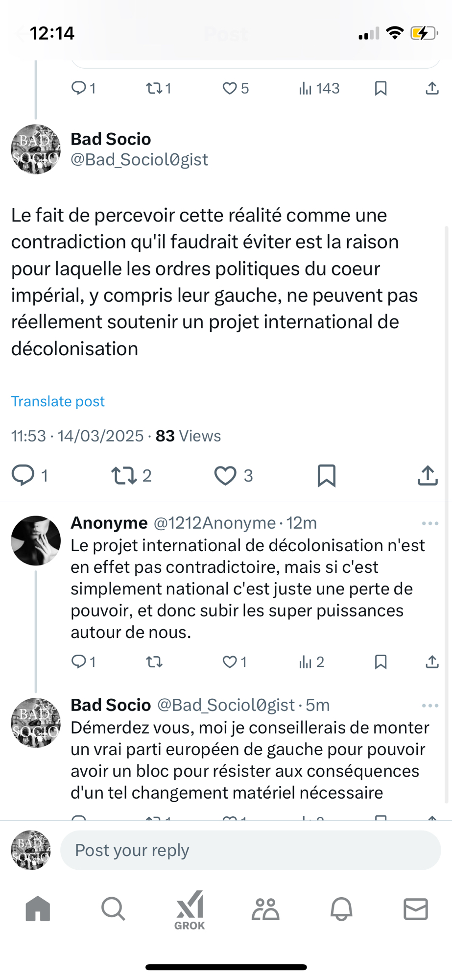Open Grok from the bottom bar
Image resolution: width=452 pixels, height=980 pixels.
pyautogui.click(x=190, y=910)
